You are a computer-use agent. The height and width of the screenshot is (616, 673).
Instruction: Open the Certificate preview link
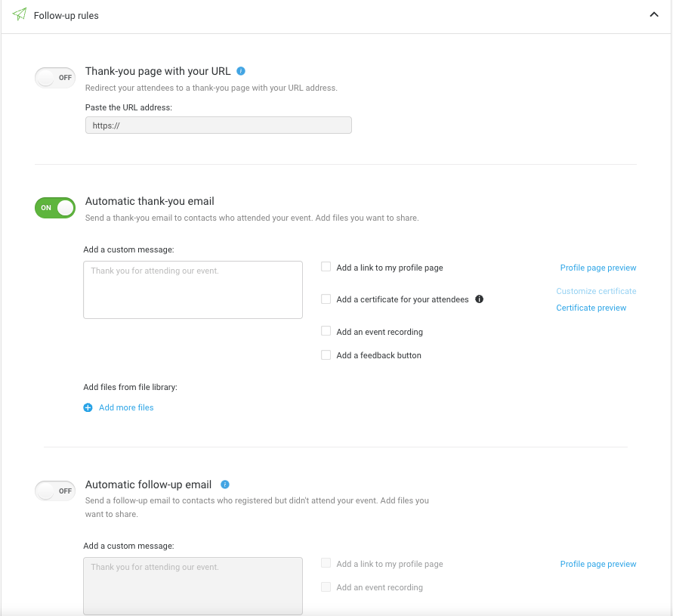click(x=591, y=308)
